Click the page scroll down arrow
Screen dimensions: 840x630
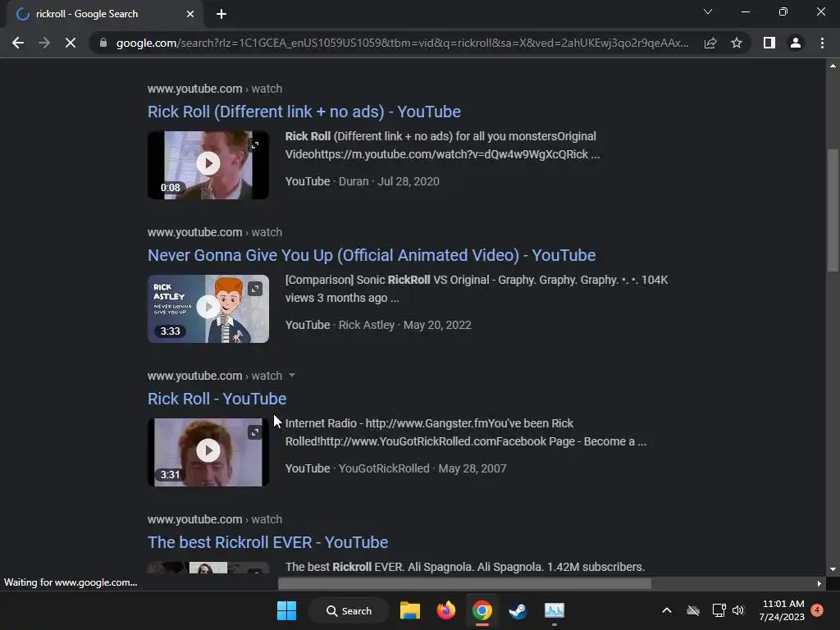[833, 569]
